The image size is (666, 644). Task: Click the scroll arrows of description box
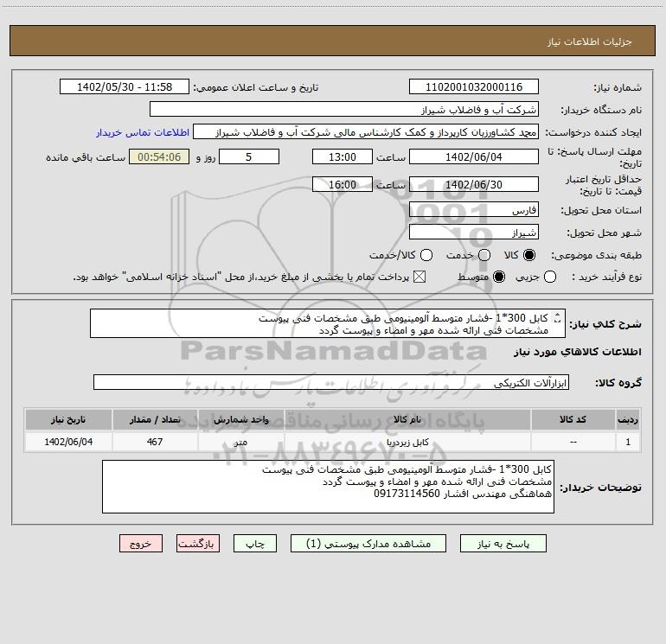pyautogui.click(x=558, y=318)
